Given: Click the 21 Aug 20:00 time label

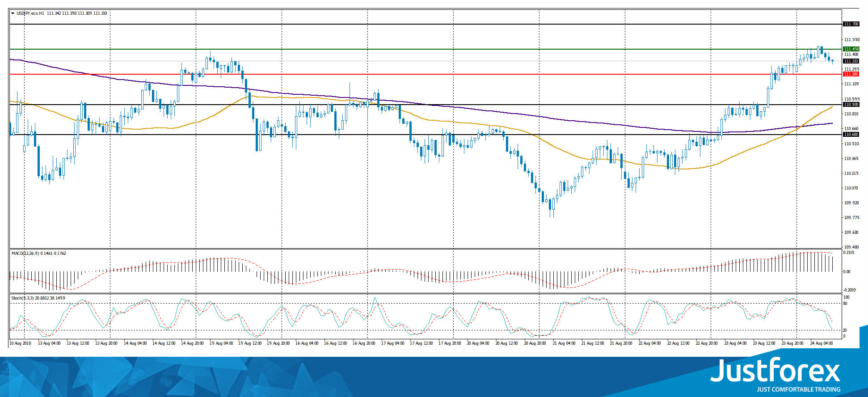Looking at the screenshot, I should pyautogui.click(x=621, y=343).
